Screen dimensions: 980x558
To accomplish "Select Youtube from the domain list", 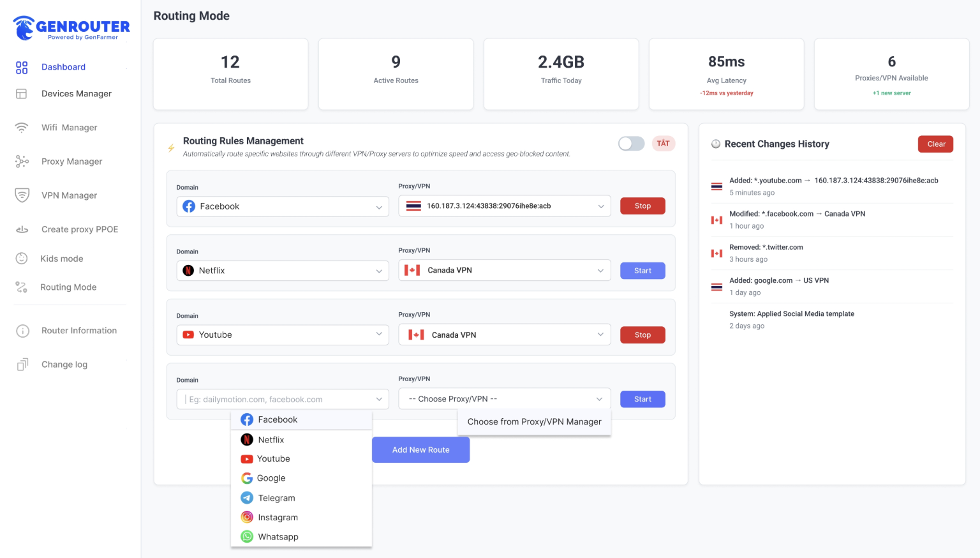I will point(301,459).
